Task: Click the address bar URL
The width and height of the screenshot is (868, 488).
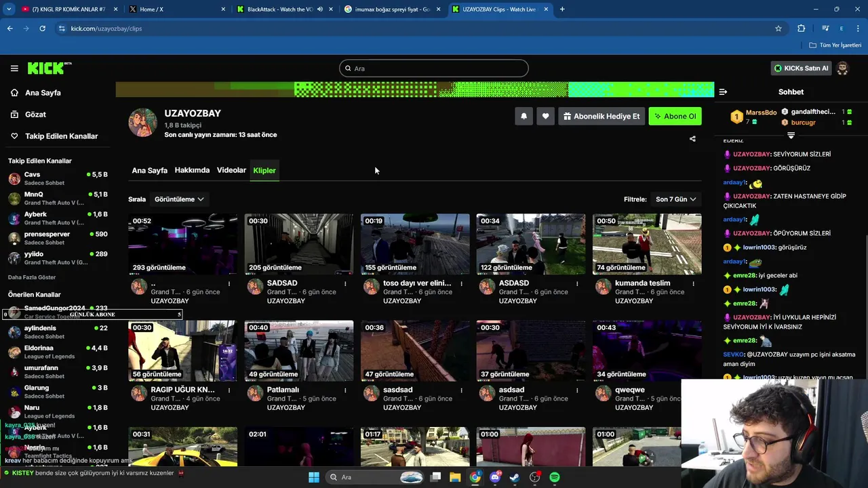Action: 106,28
